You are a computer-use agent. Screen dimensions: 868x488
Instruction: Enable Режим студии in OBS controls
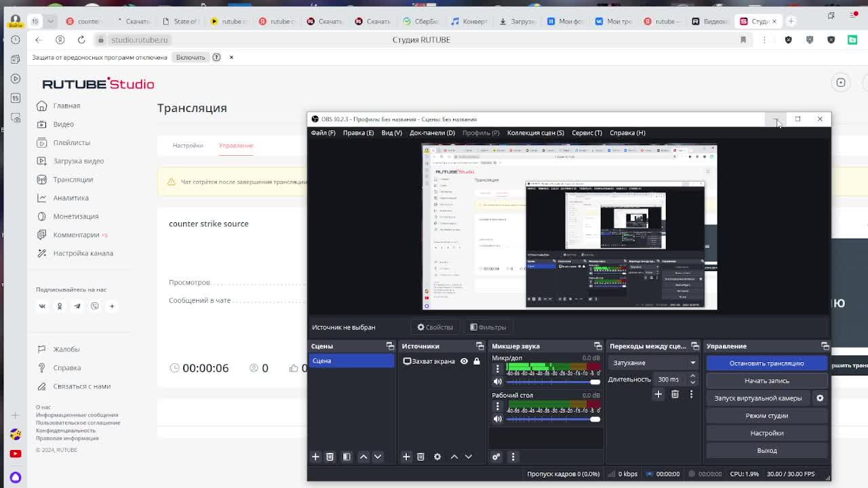[x=767, y=415]
